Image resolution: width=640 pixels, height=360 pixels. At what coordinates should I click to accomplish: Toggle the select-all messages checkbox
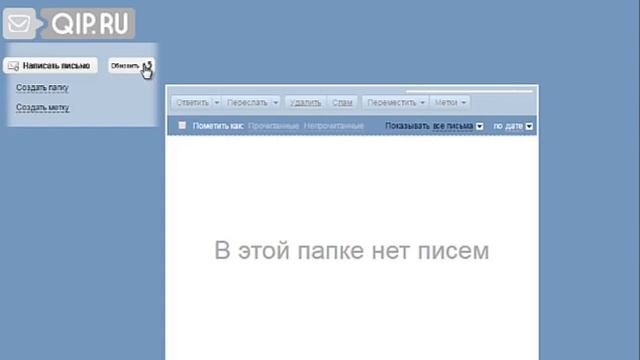182,125
